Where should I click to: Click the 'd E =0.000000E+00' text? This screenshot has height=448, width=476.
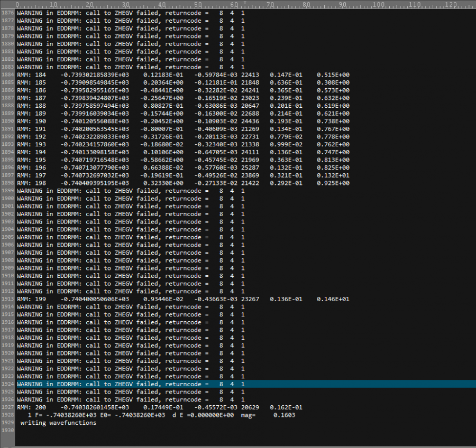tap(203, 415)
